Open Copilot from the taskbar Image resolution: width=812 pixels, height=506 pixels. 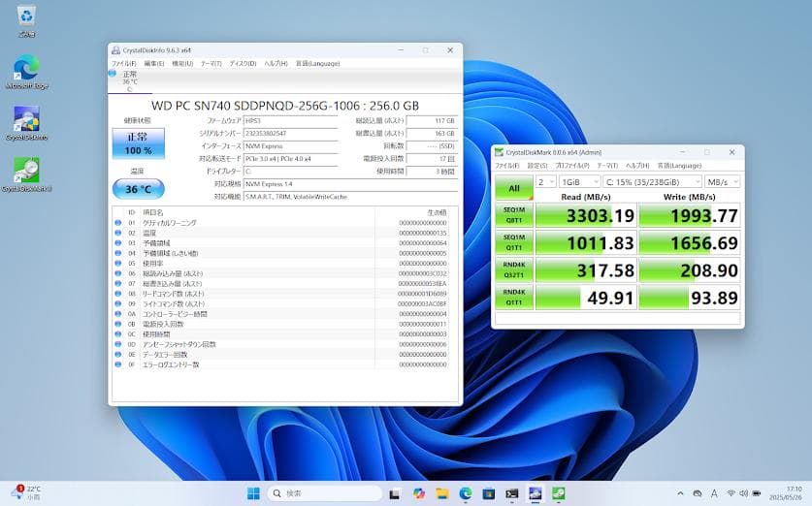tap(418, 493)
